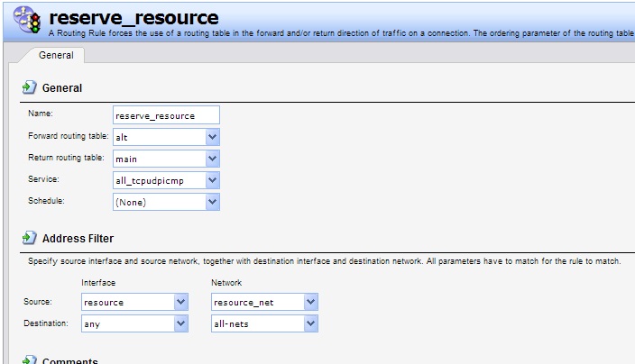Expand the Destination interface dropdown showing any
Image resolution: width=635 pixels, height=364 pixels.
click(x=180, y=323)
